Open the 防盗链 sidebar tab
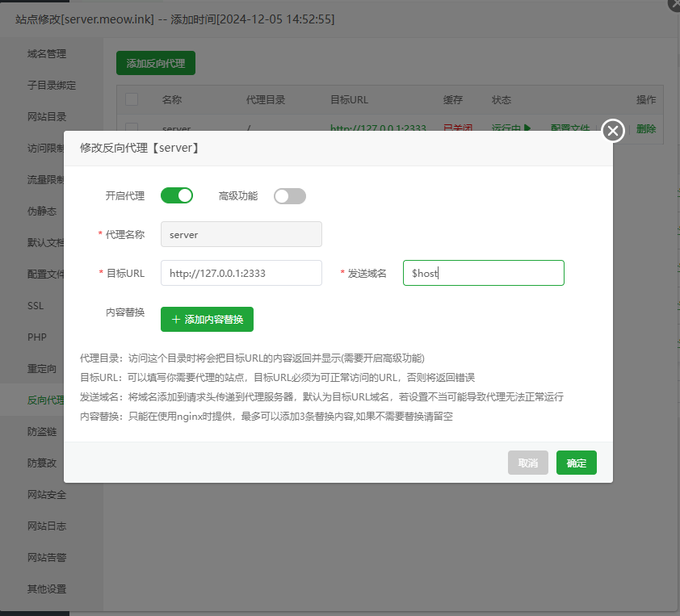Viewport: 680px width, 616px height. click(x=42, y=432)
